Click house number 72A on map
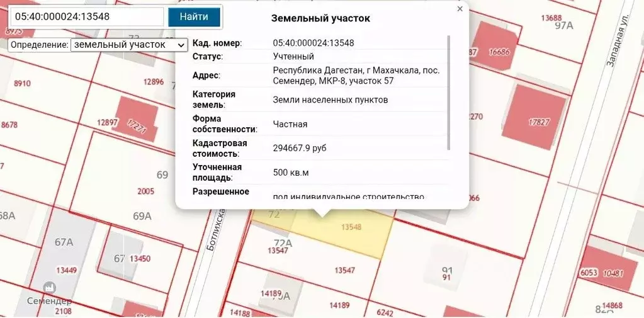The width and height of the screenshot is (644, 318). tap(283, 243)
